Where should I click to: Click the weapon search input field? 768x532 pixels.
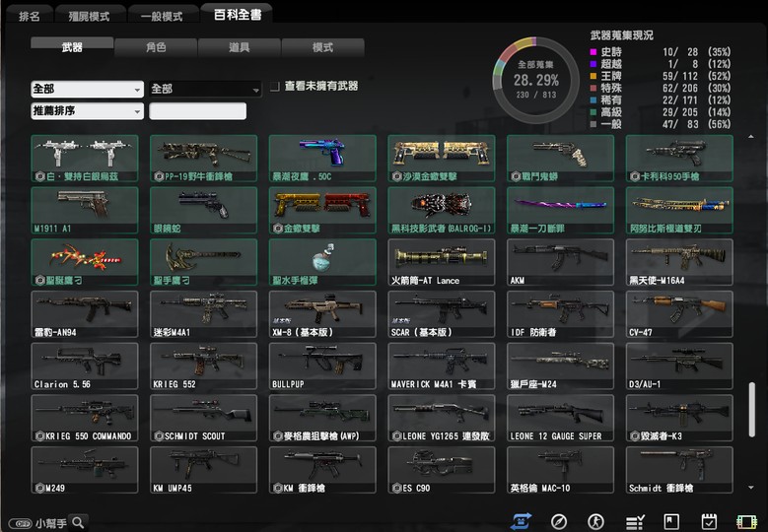pos(197,111)
